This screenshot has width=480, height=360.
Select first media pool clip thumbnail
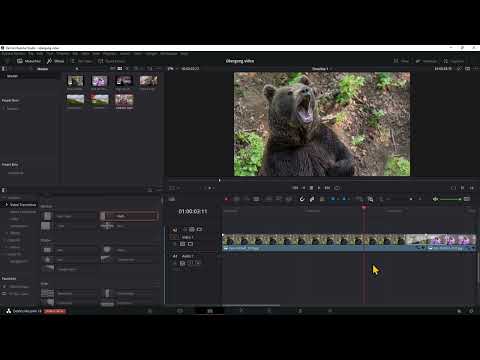(75, 81)
